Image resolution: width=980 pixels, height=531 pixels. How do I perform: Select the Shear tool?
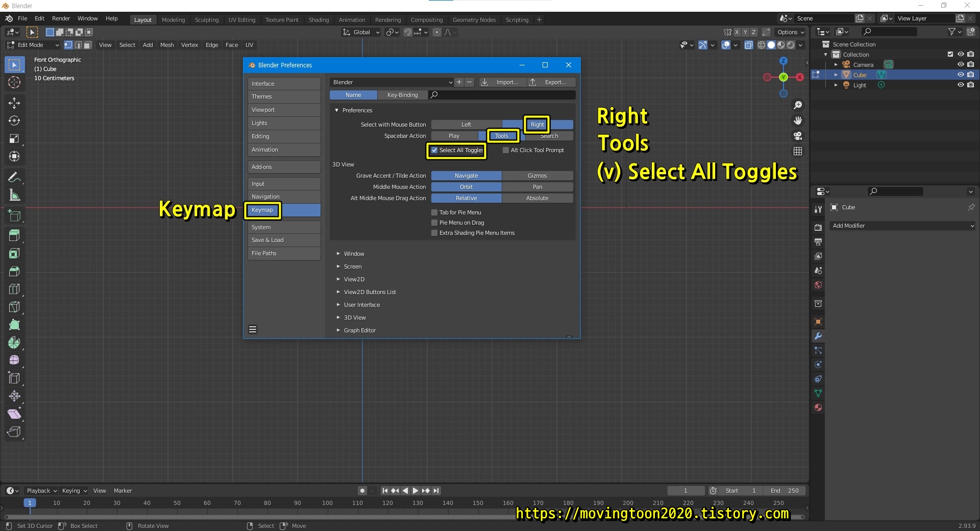[14, 414]
